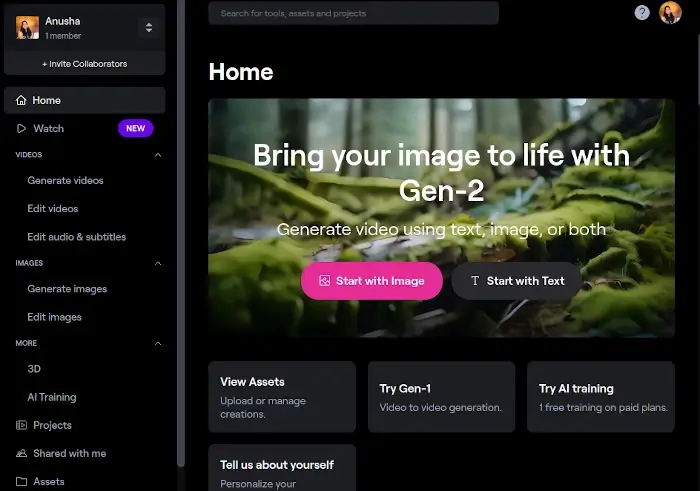Click the Watch play icon
Screen dimensions: 700x491
point(21,129)
